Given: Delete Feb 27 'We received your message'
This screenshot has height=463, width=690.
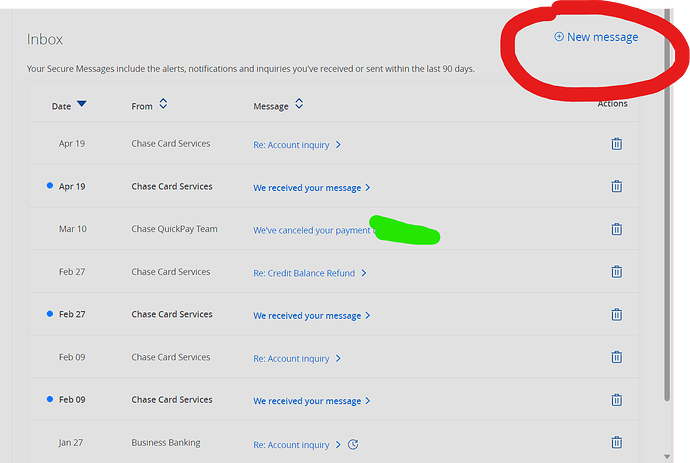Looking at the screenshot, I should click(x=616, y=315).
